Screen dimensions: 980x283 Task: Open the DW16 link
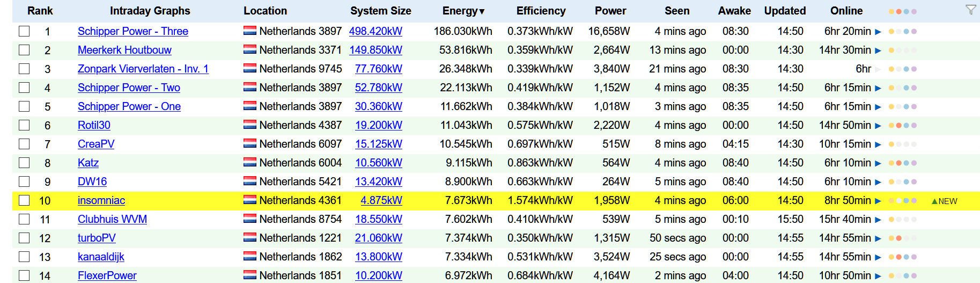click(x=92, y=182)
